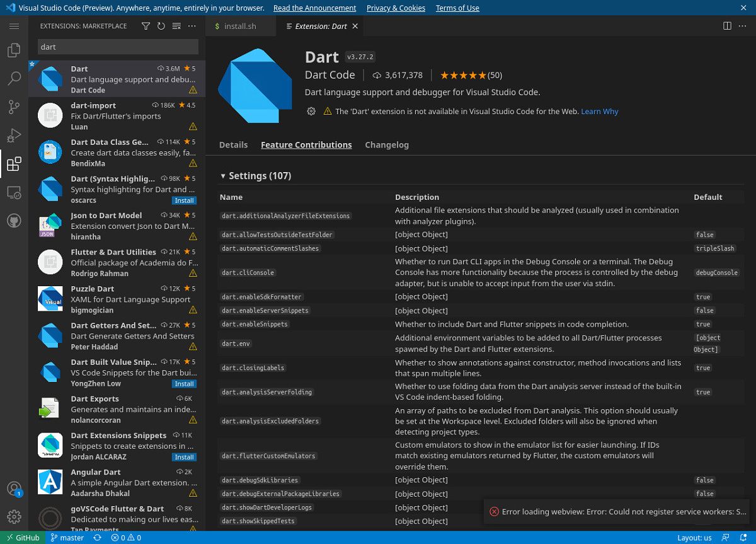Switch to the Changelog tab
The image size is (756, 544).
click(387, 145)
